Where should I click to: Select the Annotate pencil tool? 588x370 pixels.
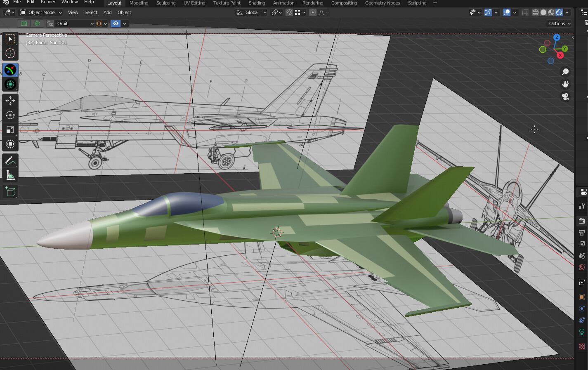point(10,161)
